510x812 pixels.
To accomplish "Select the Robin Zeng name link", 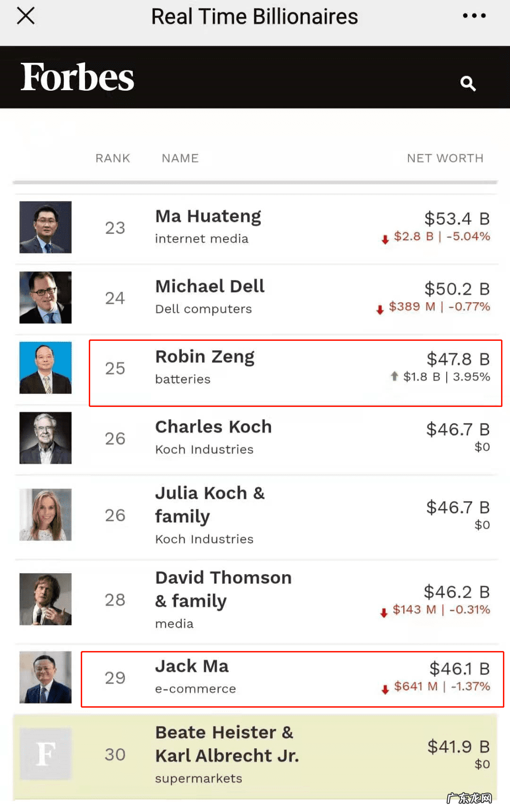I will [204, 357].
